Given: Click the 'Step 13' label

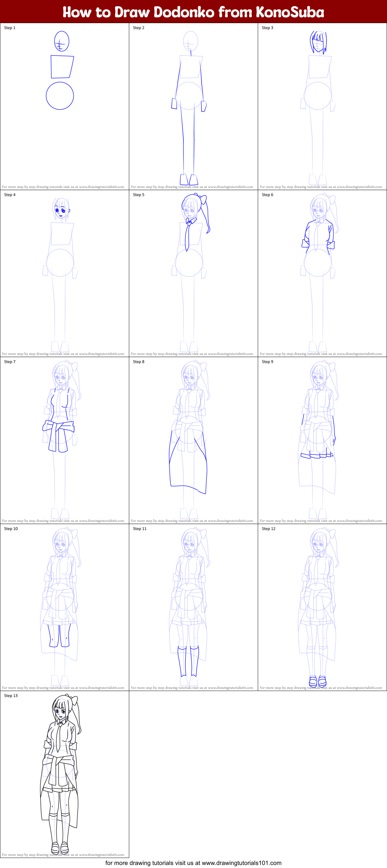Looking at the screenshot, I should tap(11, 696).
